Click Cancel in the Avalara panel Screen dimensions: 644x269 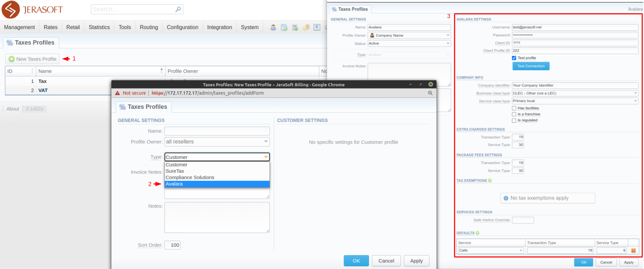pos(606,262)
